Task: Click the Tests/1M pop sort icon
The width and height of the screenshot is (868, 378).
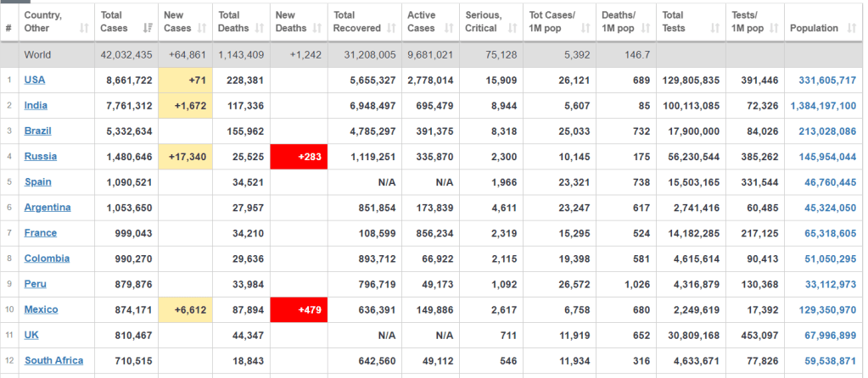Action: coord(774,29)
